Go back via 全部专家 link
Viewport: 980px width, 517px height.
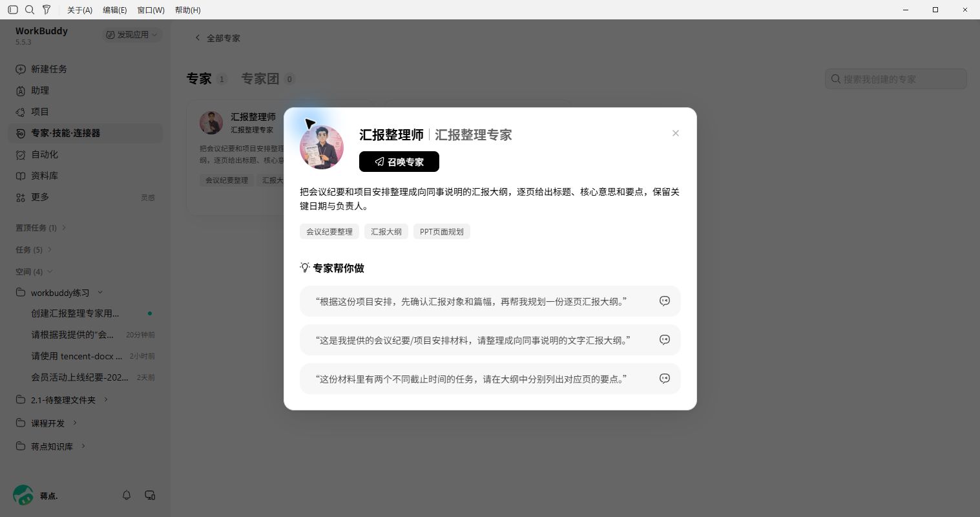[217, 38]
